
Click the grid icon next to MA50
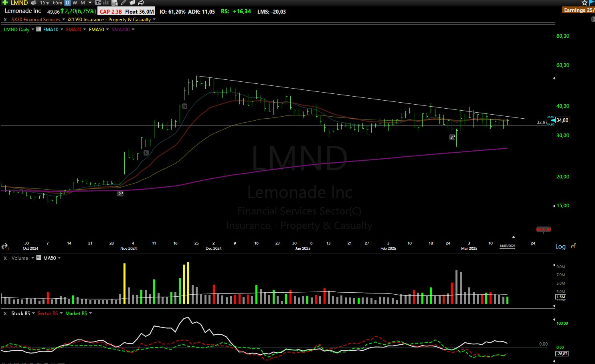38,258
